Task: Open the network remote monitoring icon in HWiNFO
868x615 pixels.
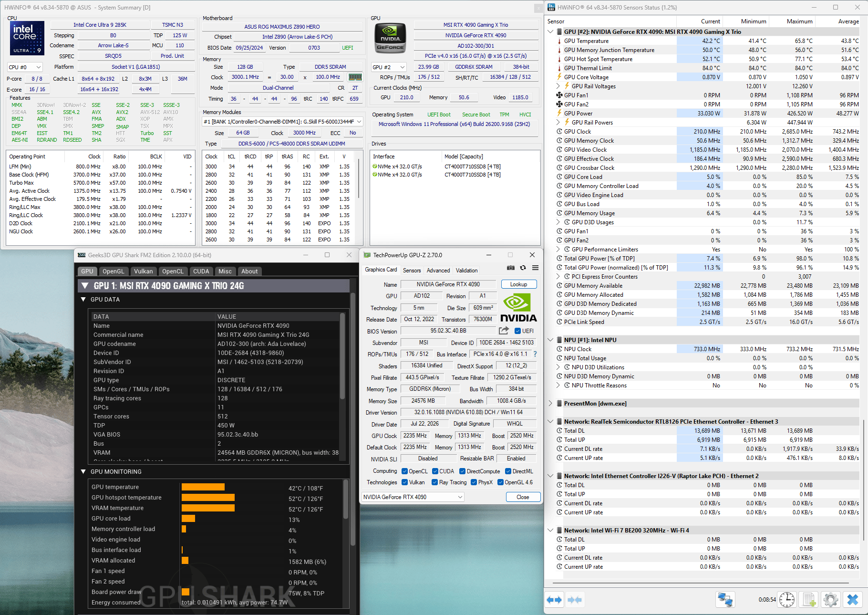Action: coord(725,600)
